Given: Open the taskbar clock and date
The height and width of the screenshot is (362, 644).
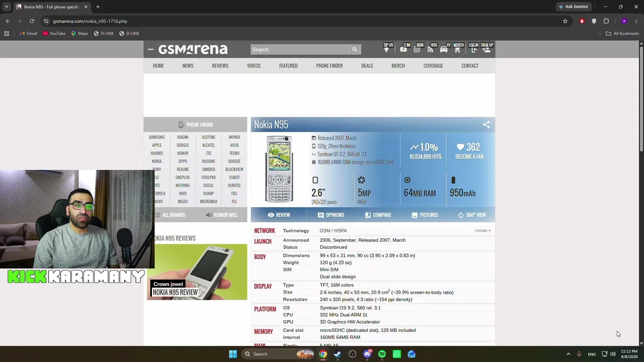Looking at the screenshot, I should tap(629, 354).
